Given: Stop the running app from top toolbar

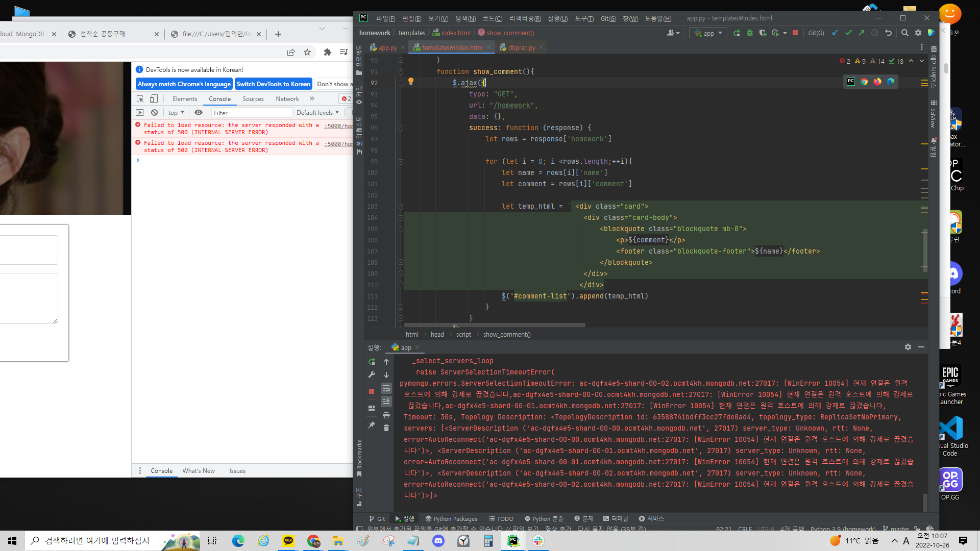Looking at the screenshot, I should (x=795, y=33).
